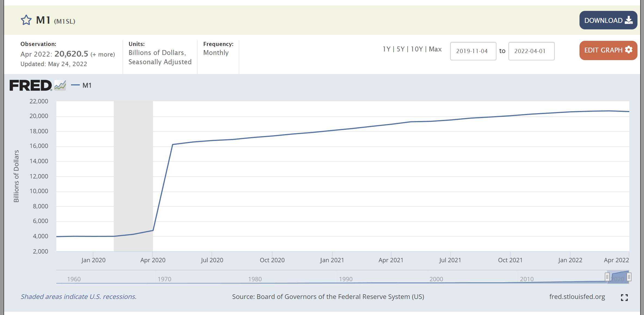Click the end date field 2022-04-01

531,51
